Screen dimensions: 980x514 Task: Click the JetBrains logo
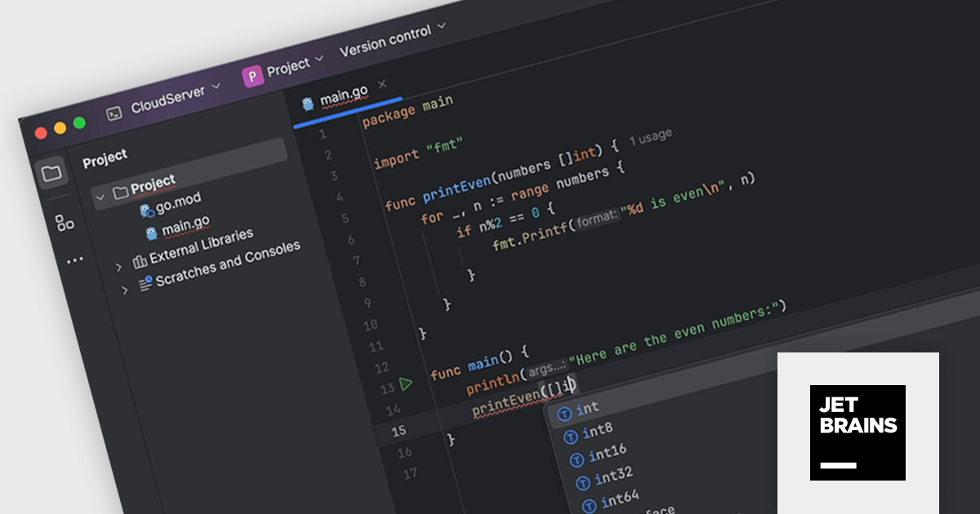pyautogui.click(x=857, y=433)
